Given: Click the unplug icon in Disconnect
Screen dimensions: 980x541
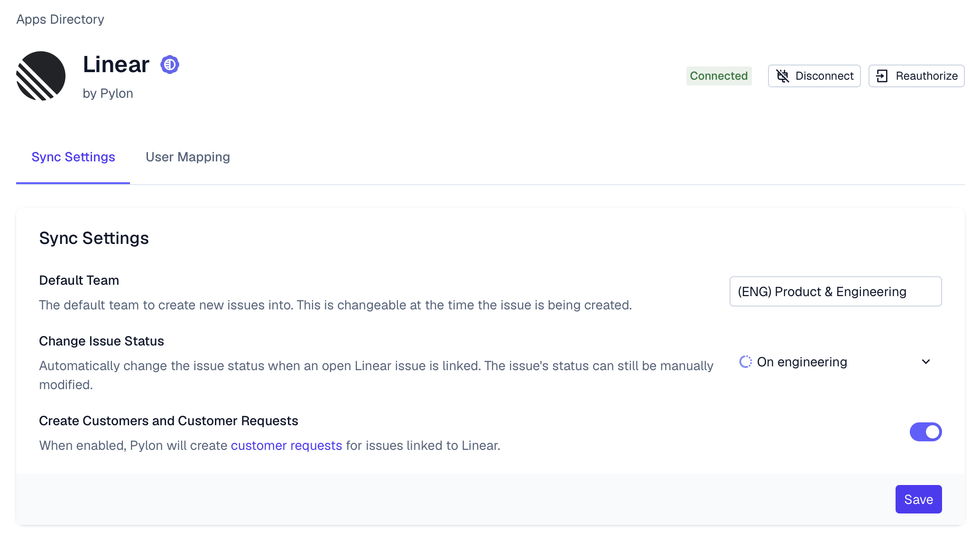Looking at the screenshot, I should (x=782, y=76).
